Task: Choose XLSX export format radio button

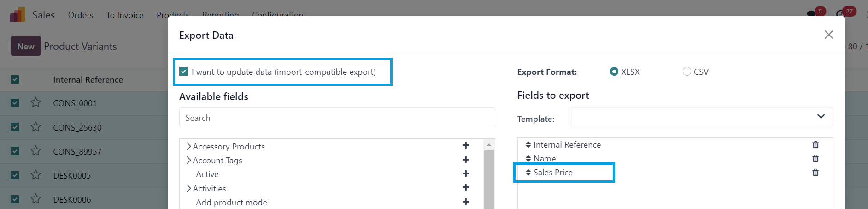Action: (x=614, y=72)
